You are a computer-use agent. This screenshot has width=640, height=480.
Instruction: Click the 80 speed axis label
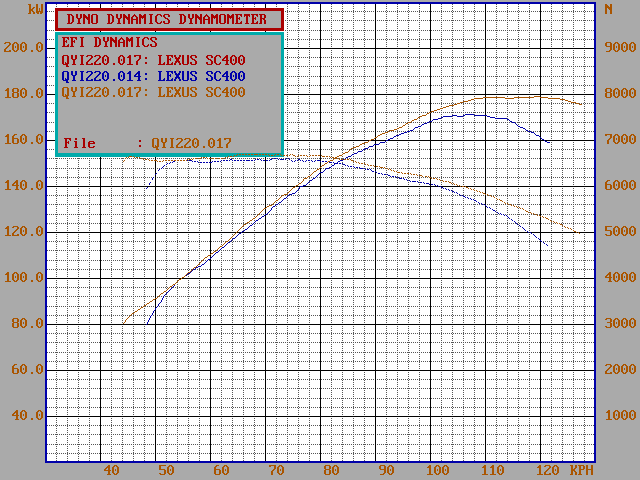click(x=331, y=470)
